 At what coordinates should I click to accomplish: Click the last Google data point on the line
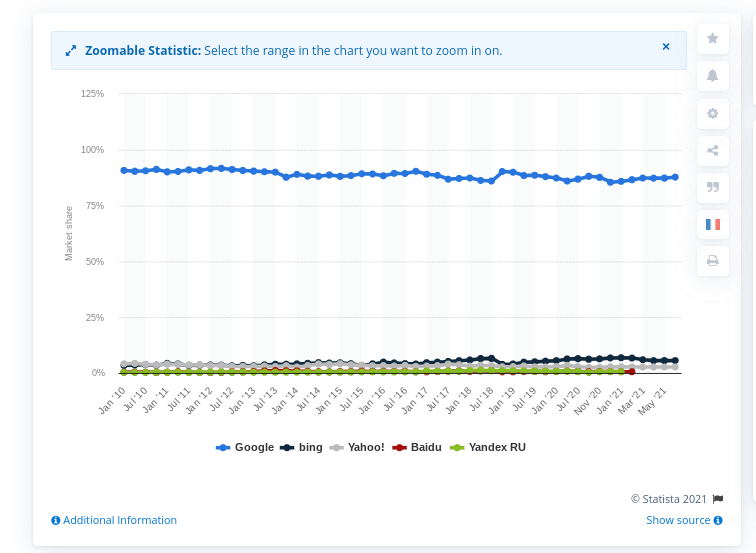pos(675,177)
